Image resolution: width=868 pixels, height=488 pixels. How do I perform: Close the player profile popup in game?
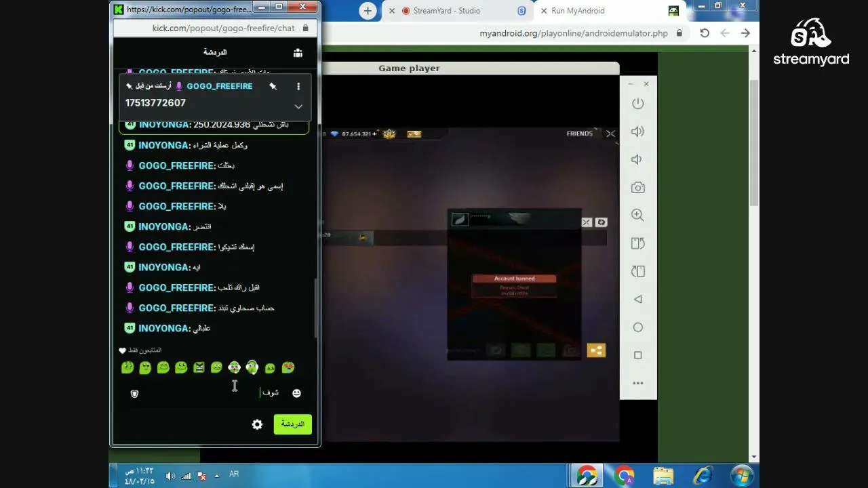587,222
